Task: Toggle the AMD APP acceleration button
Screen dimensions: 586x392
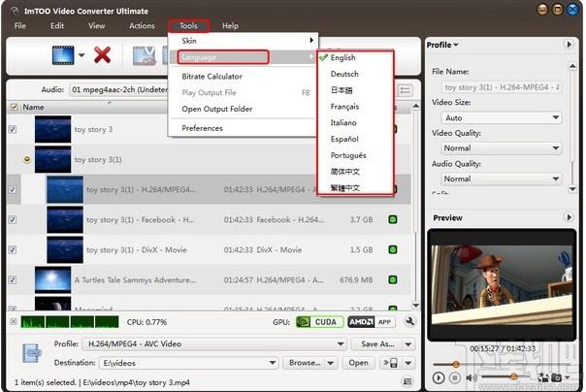Action: click(372, 322)
